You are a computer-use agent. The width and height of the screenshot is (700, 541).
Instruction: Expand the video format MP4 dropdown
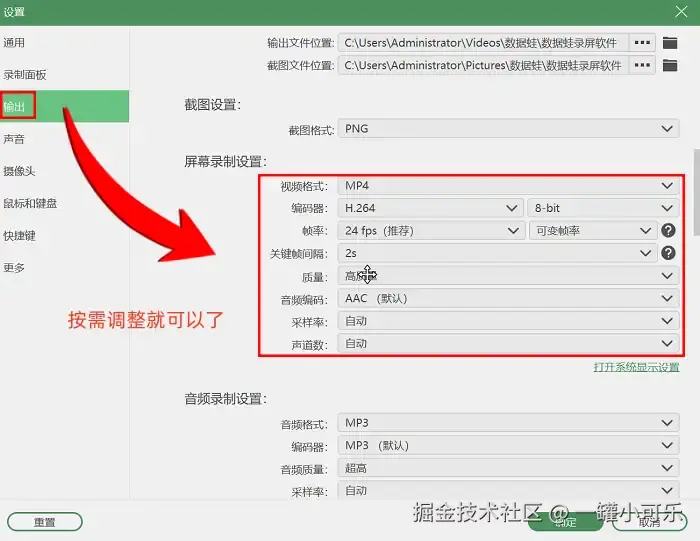[508, 185]
